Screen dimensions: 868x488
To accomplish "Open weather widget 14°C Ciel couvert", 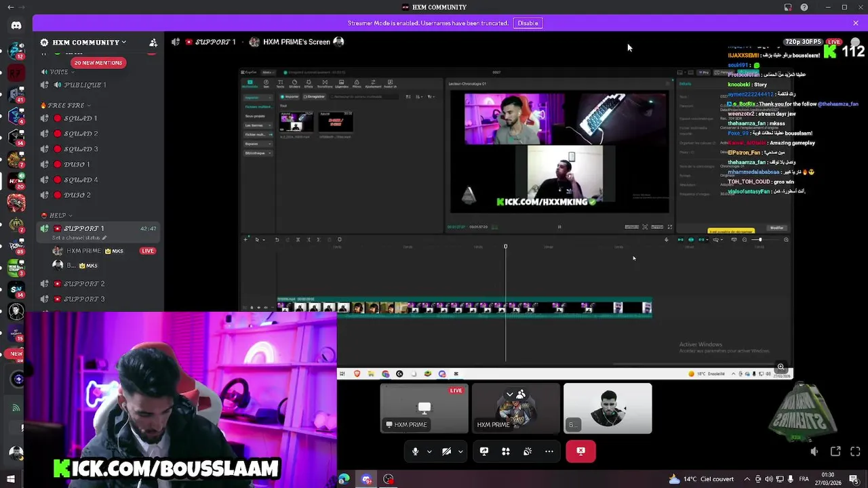I will tap(701, 479).
